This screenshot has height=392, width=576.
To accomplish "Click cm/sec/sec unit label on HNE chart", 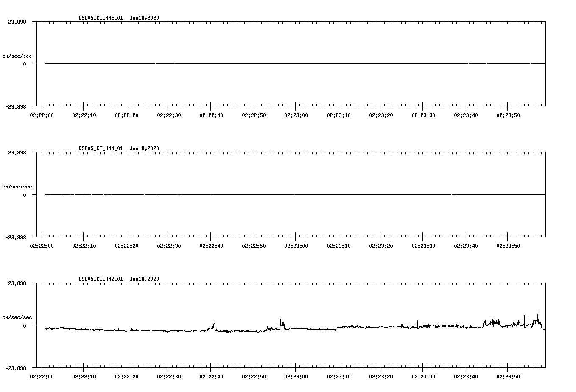I will (x=17, y=56).
